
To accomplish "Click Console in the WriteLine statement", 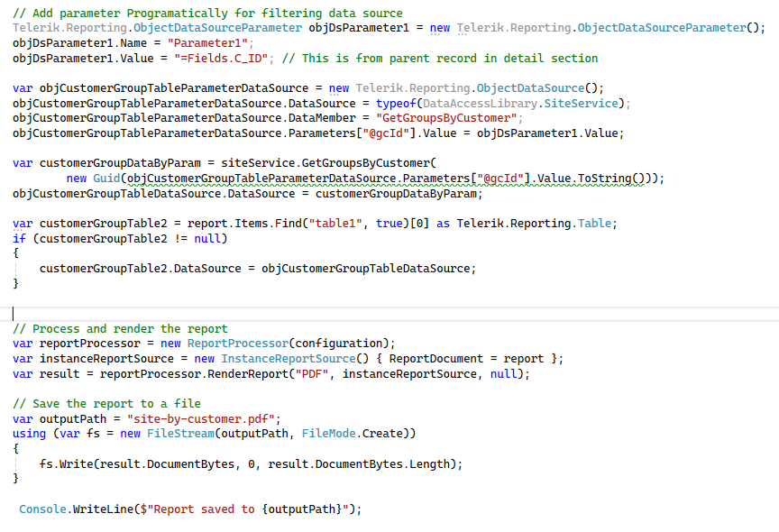I will pyautogui.click(x=42, y=509).
